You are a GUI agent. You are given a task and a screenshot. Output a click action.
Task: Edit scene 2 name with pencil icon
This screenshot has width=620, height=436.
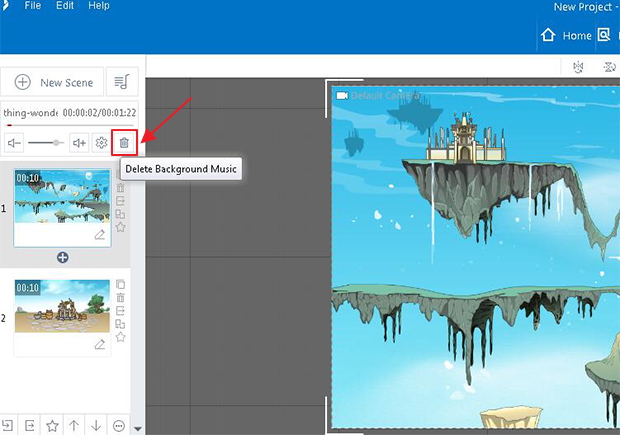point(100,345)
